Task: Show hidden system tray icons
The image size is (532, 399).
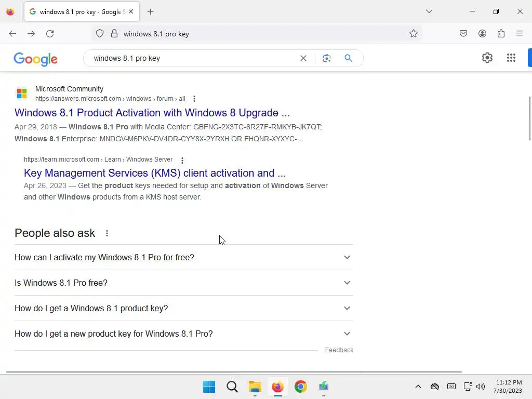Action: point(418,387)
